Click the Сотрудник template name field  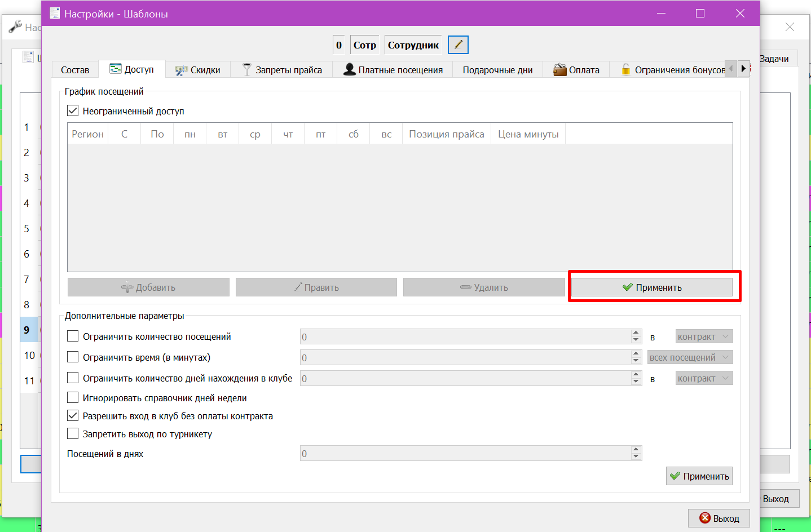pos(413,45)
